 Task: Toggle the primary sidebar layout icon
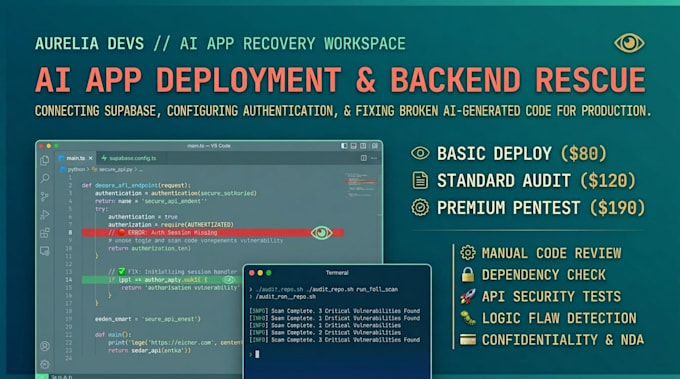pyautogui.click(x=344, y=146)
